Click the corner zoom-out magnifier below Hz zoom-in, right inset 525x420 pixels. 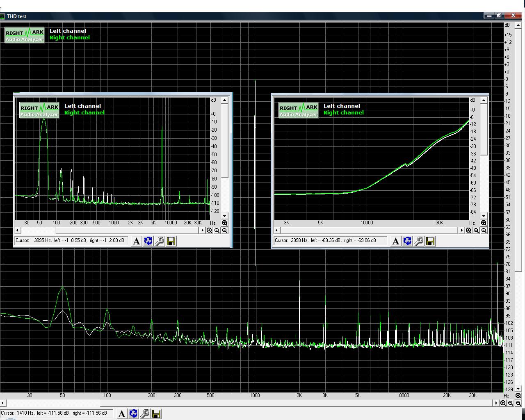pyautogui.click(x=484, y=231)
